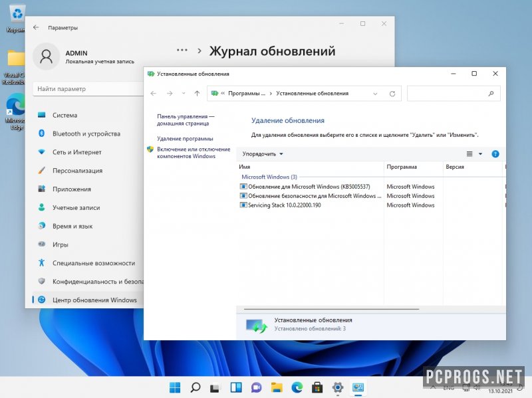This screenshot has height=398, width=532.
Task: Refresh the Installed Updates list
Action: 392,94
